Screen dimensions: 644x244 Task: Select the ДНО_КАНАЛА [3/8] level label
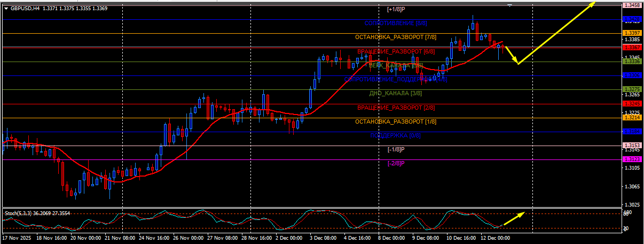pyautogui.click(x=396, y=94)
